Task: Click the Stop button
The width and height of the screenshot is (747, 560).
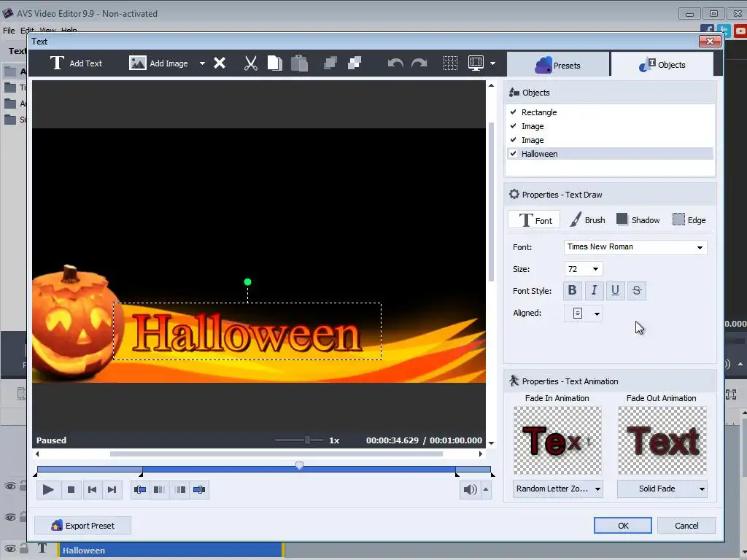Action: tap(71, 489)
